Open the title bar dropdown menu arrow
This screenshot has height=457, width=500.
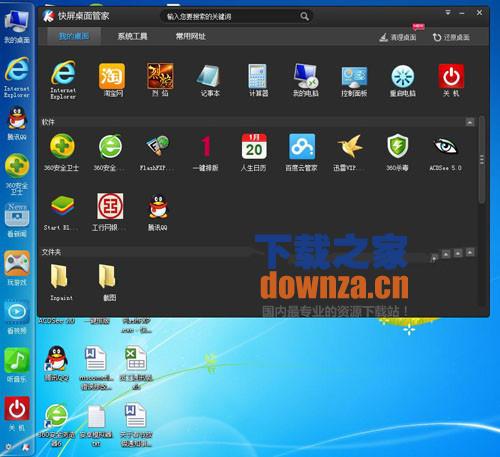tap(448, 13)
